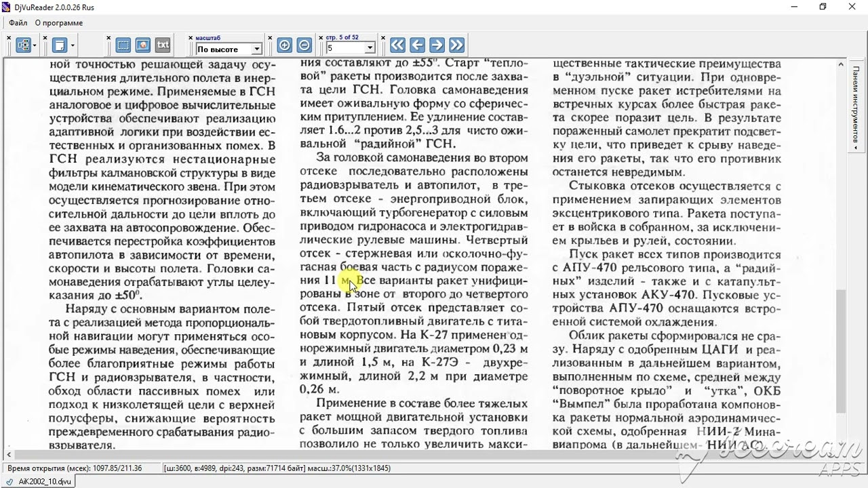
Task: Click the 'масштаб' toolbar label
Action: 208,38
